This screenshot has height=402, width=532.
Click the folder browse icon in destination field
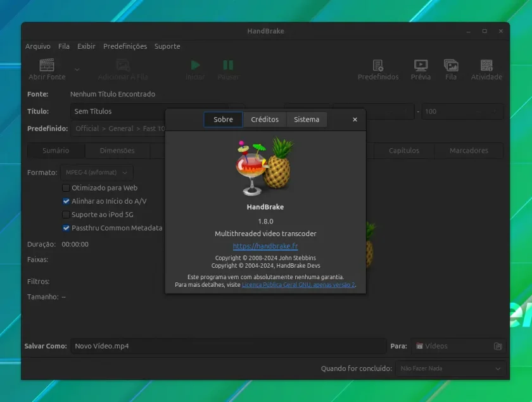pos(498,346)
